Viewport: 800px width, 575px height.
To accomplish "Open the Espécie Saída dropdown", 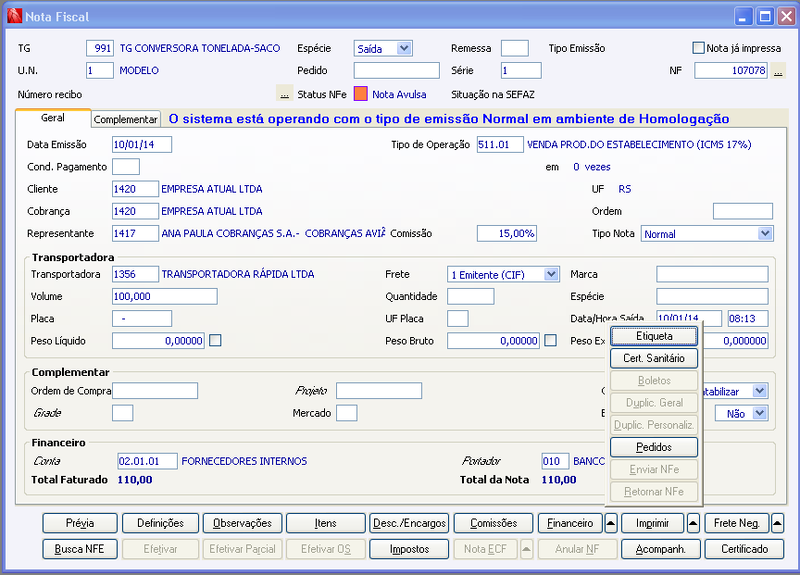I will coord(404,48).
